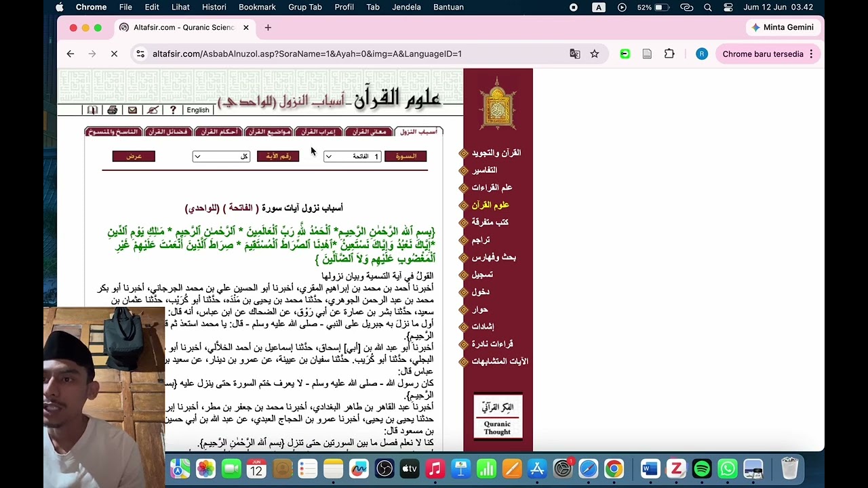868x488 pixels.
Task: Click the email envelope icon on Altafsir toolbar
Action: pos(132,110)
